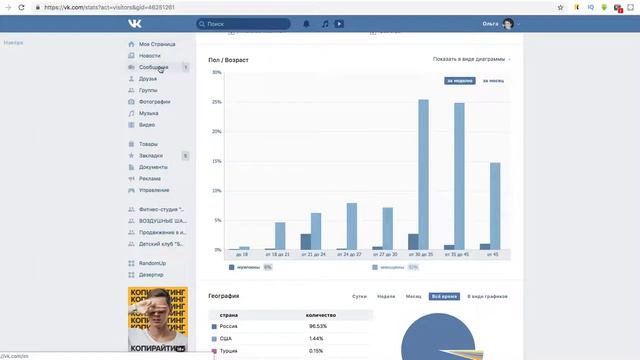The width and height of the screenshot is (640, 360).
Task: Click the Турция color swatch in table
Action: click(x=214, y=351)
